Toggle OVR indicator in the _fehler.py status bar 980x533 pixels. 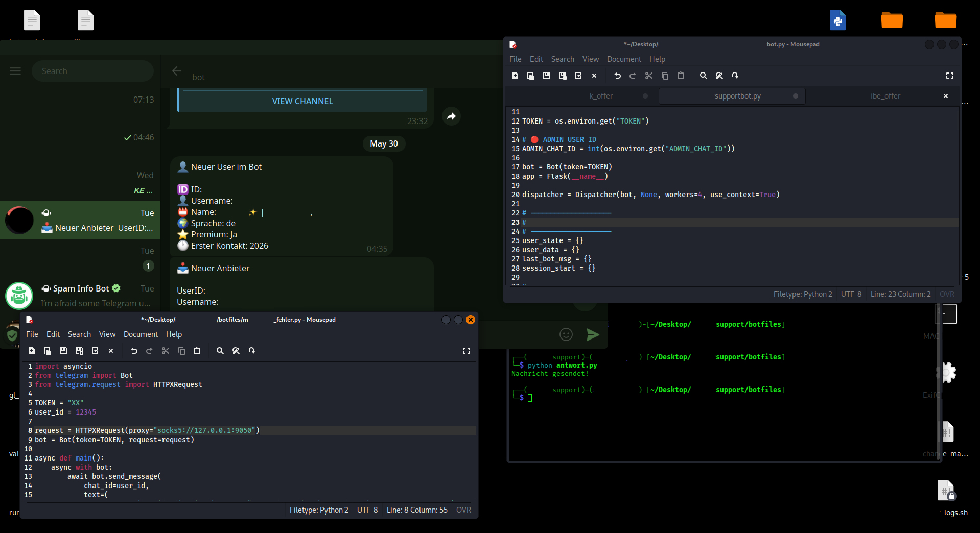pyautogui.click(x=463, y=510)
